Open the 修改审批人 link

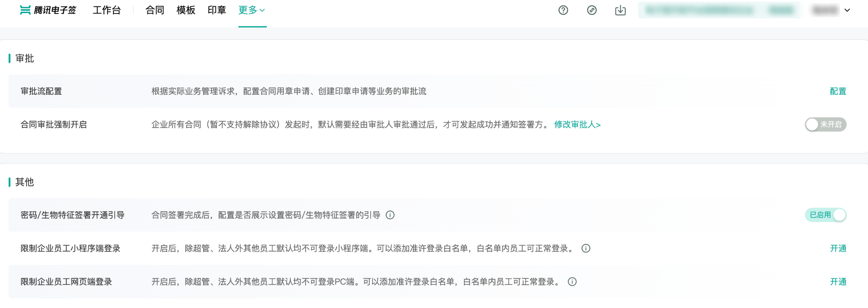[x=577, y=125]
